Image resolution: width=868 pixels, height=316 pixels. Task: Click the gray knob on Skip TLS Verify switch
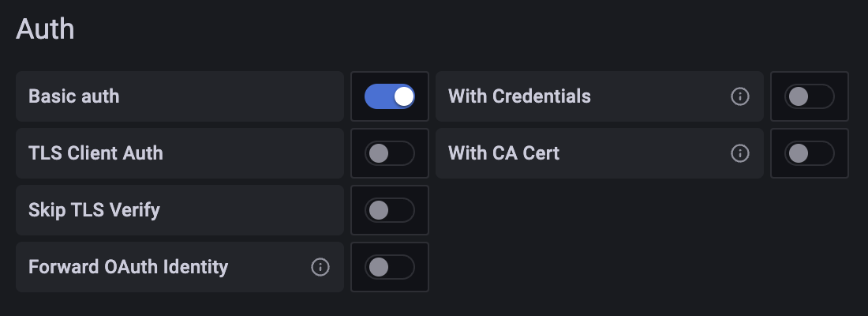[379, 210]
